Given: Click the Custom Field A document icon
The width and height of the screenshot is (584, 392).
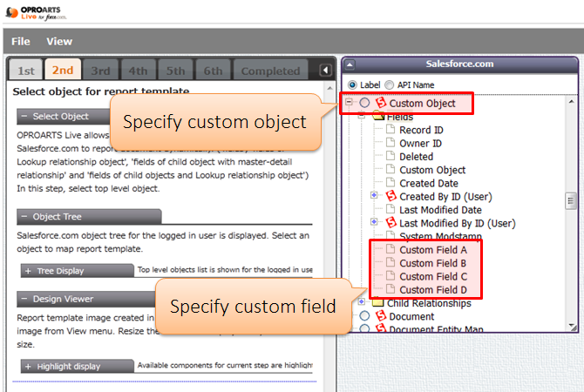Looking at the screenshot, I should [390, 248].
